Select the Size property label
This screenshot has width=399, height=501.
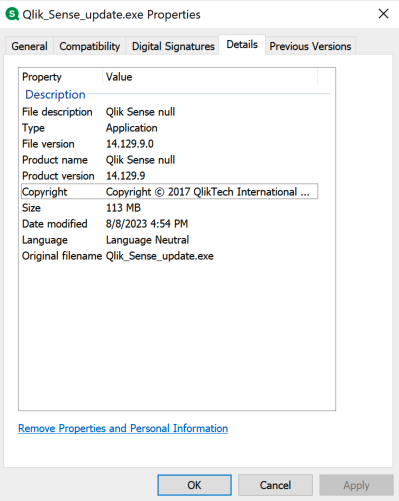[31, 208]
